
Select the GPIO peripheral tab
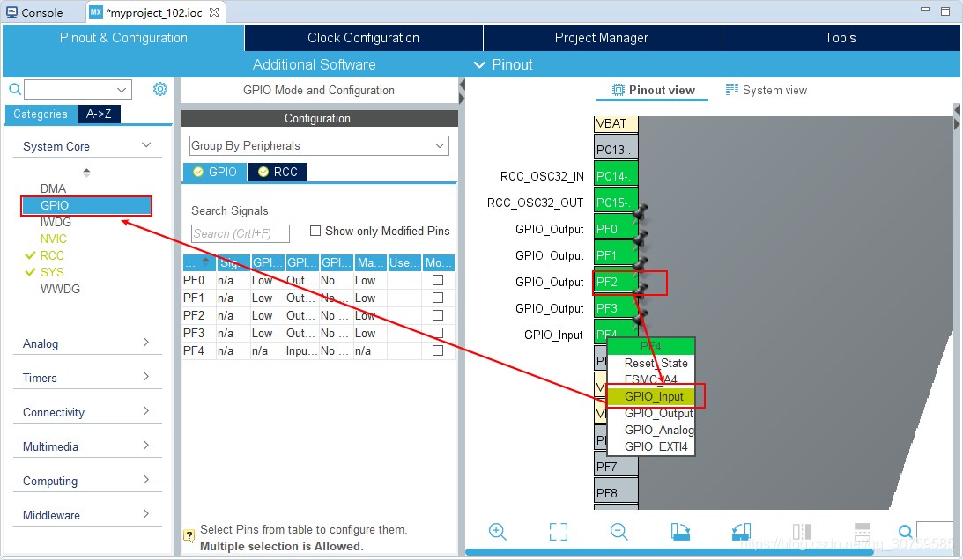215,172
